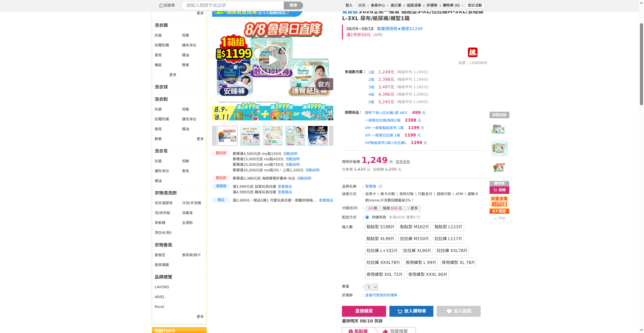Open 查訂單 in top menu
This screenshot has width=644, height=333.
coord(396,5)
